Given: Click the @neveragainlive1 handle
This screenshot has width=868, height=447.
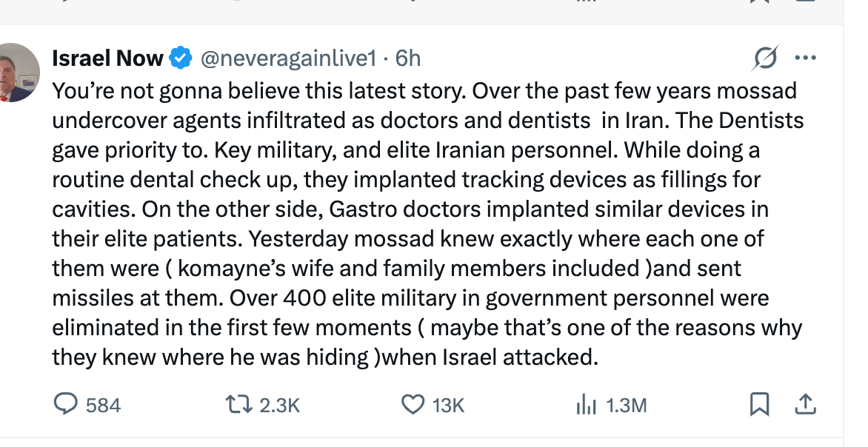Looking at the screenshot, I should point(288,57).
